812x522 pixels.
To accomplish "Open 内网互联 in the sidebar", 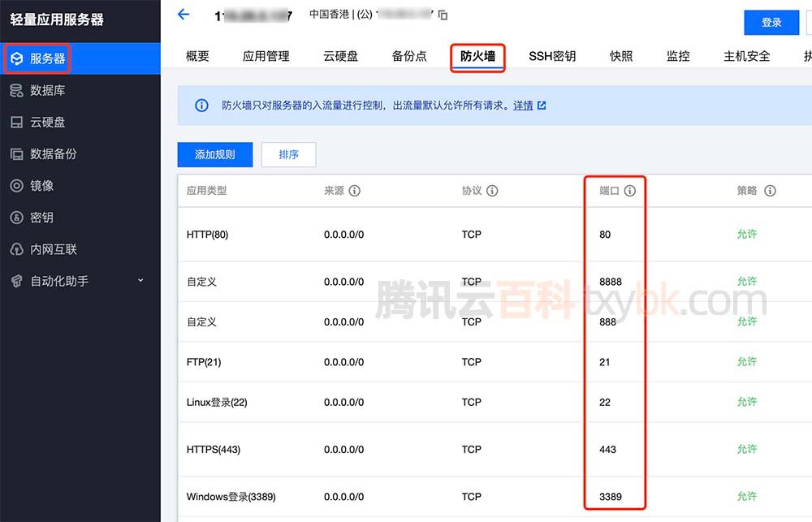I will [80, 249].
